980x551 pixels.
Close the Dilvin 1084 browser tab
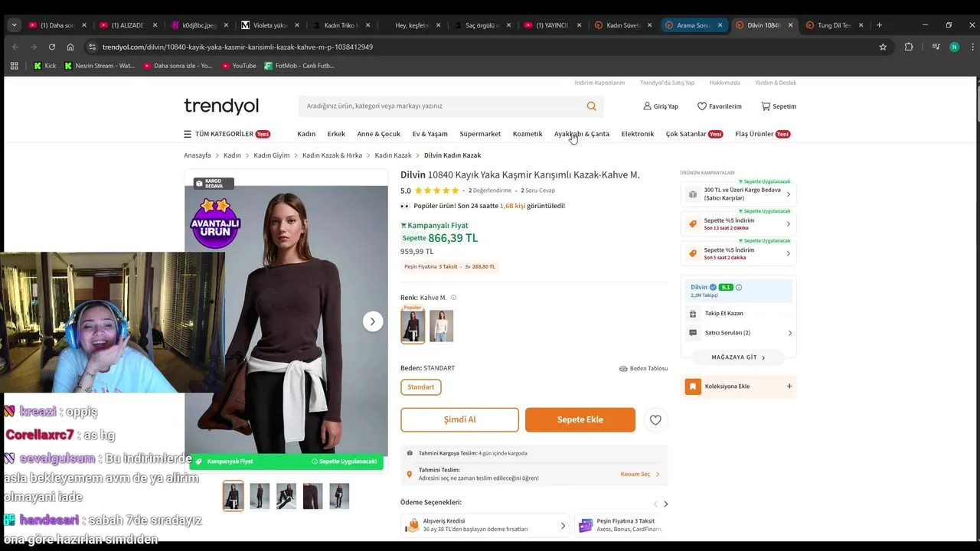(x=791, y=25)
